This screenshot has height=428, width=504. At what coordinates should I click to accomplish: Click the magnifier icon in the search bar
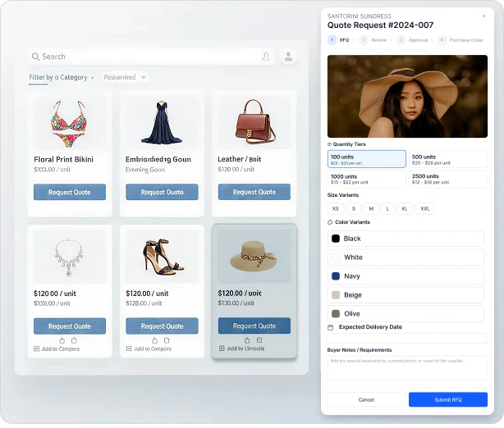click(35, 57)
